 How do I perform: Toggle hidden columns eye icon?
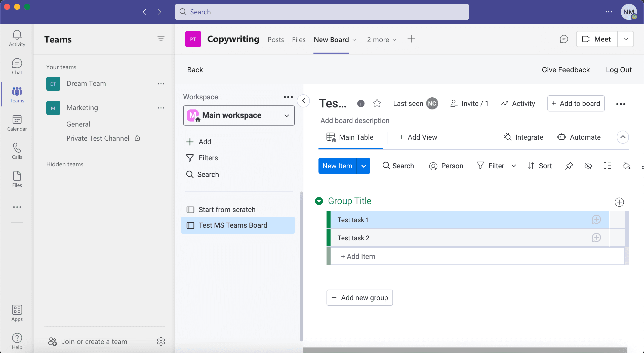point(588,166)
